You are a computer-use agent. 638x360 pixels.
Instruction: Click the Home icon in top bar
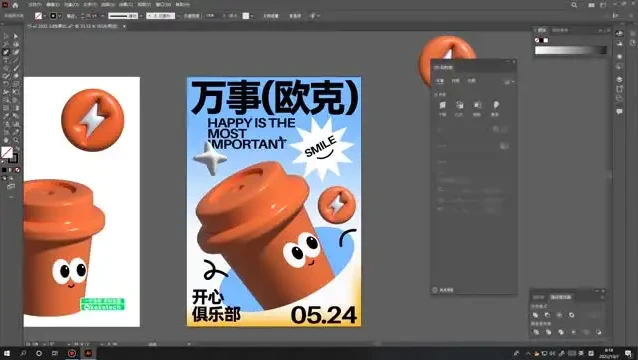click(15, 5)
